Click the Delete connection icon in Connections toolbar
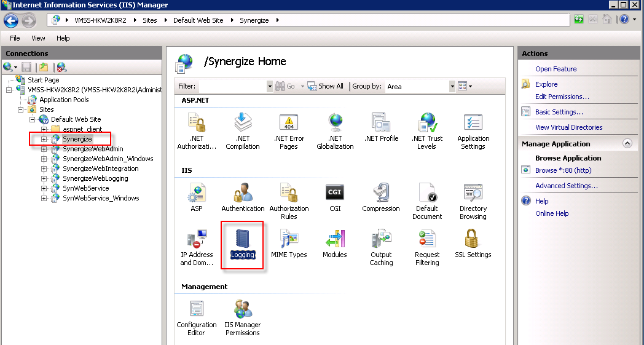Viewport: 644px width, 345px height. [61, 67]
